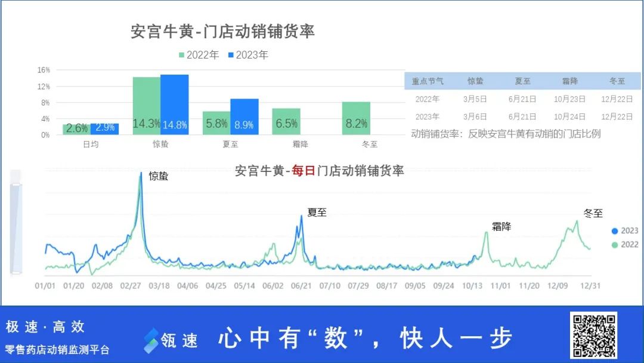Click the 2022年 green legend swatch
The image size is (644, 363).
(x=181, y=55)
